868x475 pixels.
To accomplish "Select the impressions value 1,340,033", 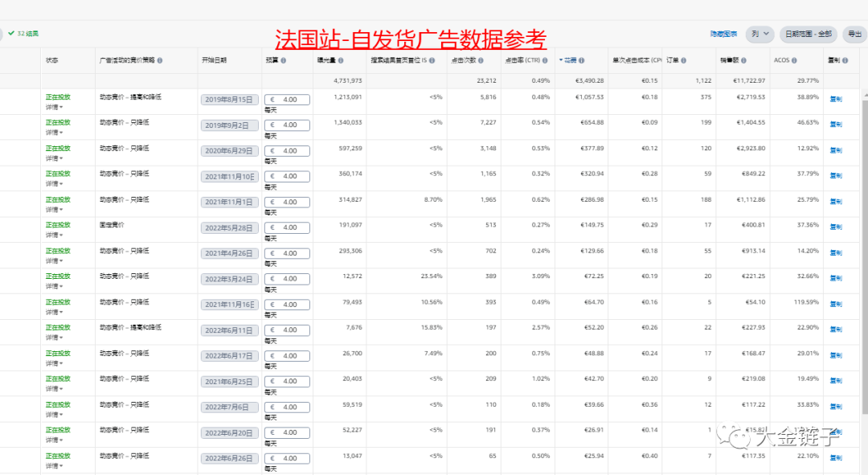I will pos(348,122).
